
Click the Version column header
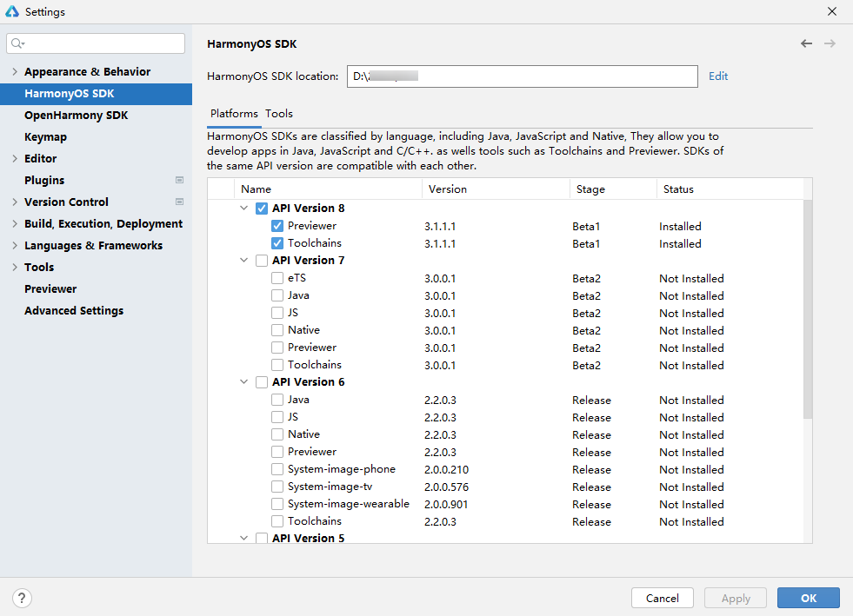click(x=496, y=189)
